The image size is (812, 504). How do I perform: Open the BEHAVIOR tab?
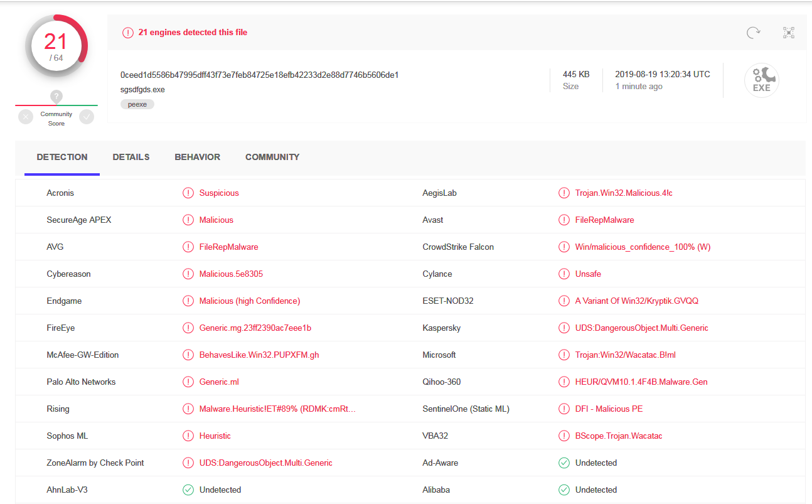197,157
